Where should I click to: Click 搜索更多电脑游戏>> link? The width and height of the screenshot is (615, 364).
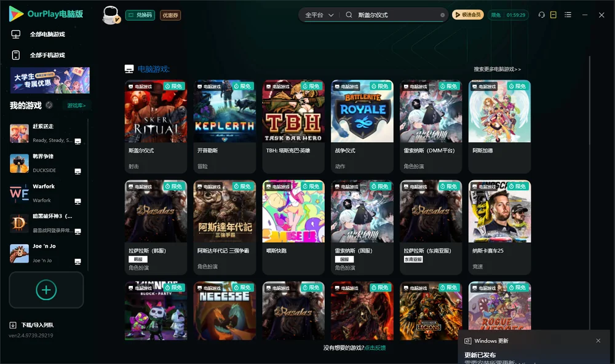click(497, 69)
